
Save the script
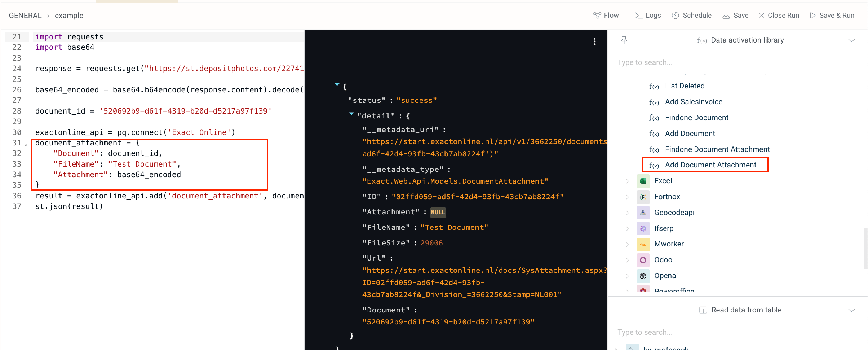click(x=735, y=15)
